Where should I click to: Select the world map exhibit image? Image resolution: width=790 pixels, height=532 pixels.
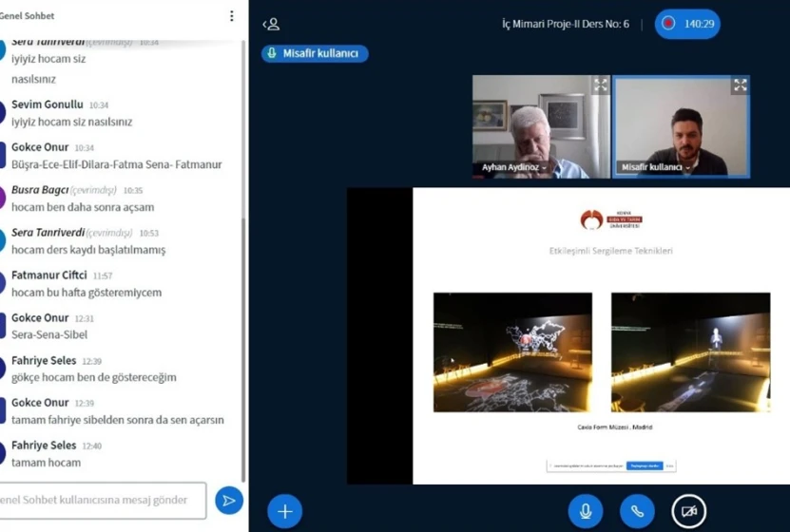512,351
